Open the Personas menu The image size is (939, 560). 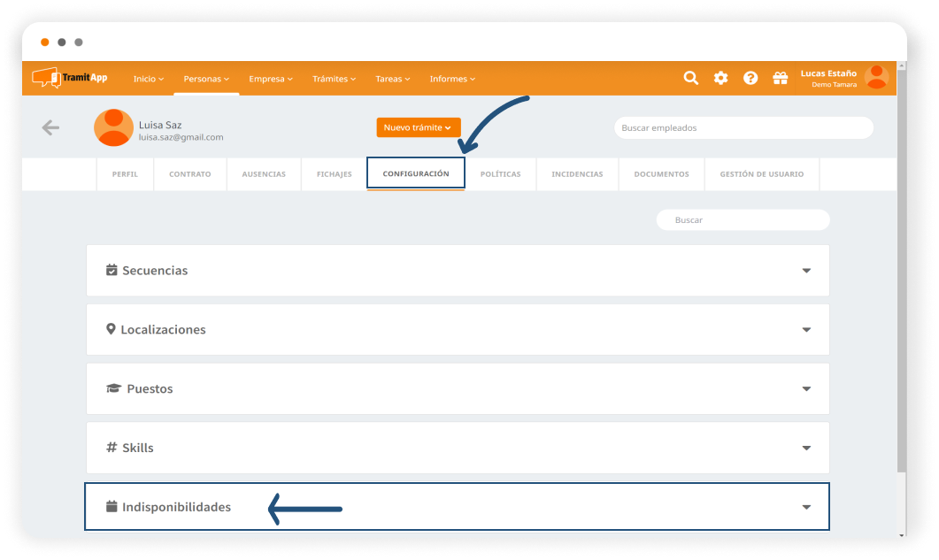[205, 79]
